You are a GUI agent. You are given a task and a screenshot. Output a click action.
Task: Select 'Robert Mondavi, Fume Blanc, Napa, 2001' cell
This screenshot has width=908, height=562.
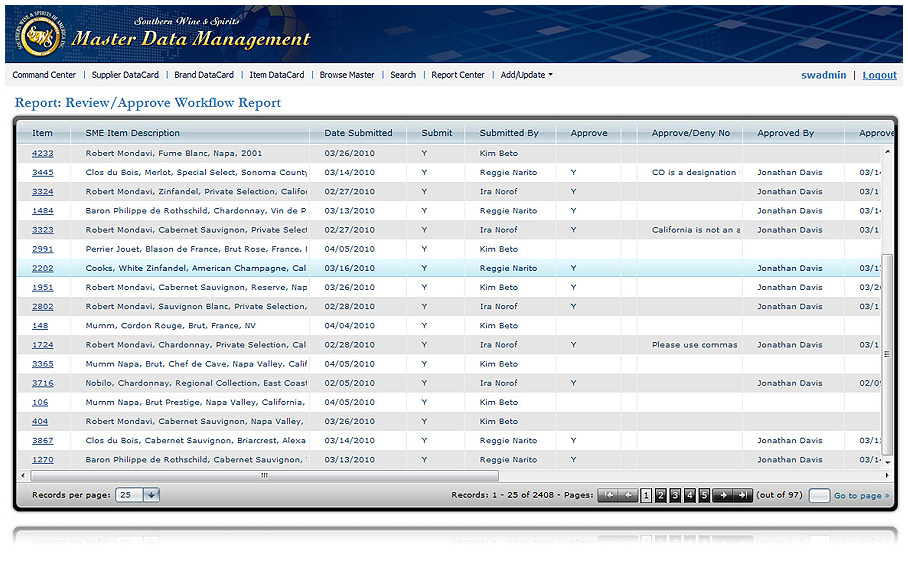[174, 153]
